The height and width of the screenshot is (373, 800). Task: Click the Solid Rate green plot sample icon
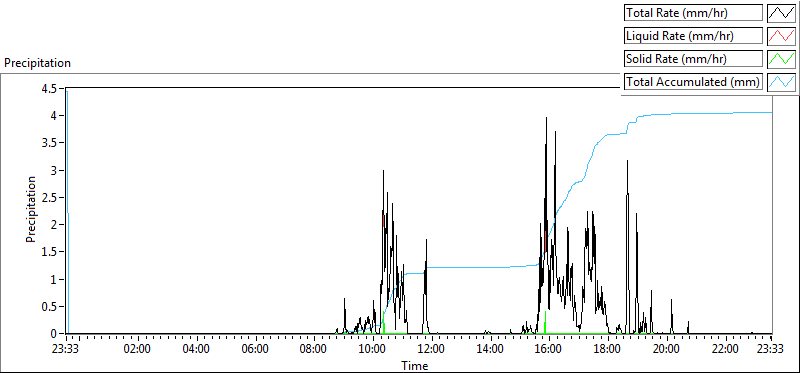(781, 59)
